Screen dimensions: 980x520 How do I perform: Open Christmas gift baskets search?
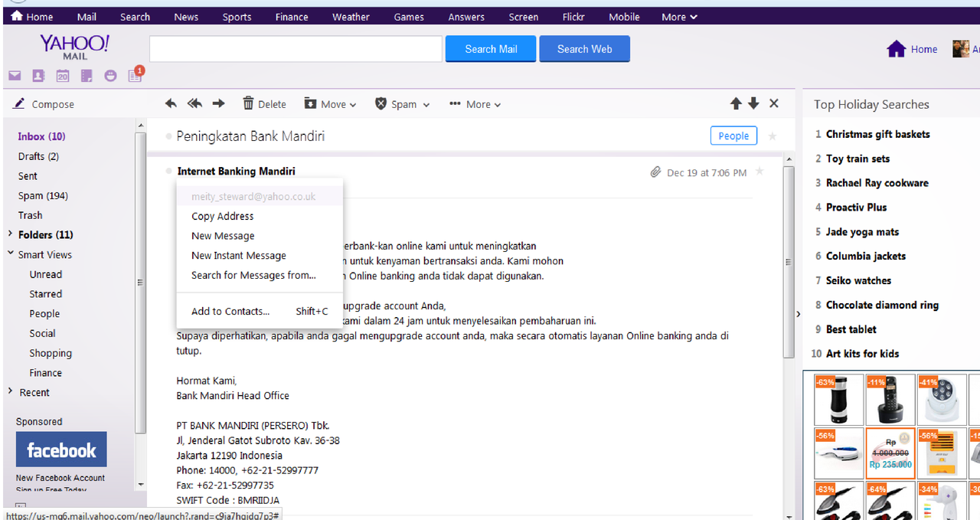point(877,134)
